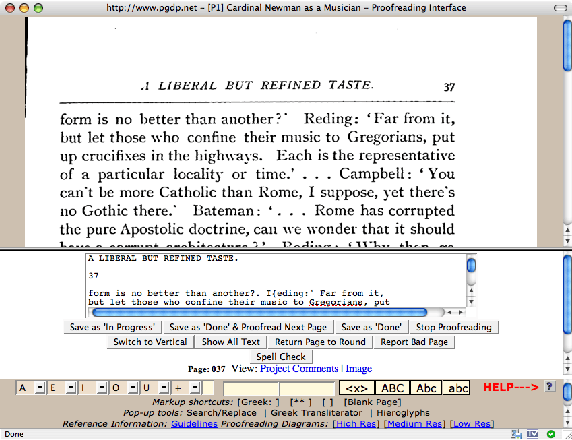Run Spell Check
This screenshot has width=572, height=440.
point(281,356)
